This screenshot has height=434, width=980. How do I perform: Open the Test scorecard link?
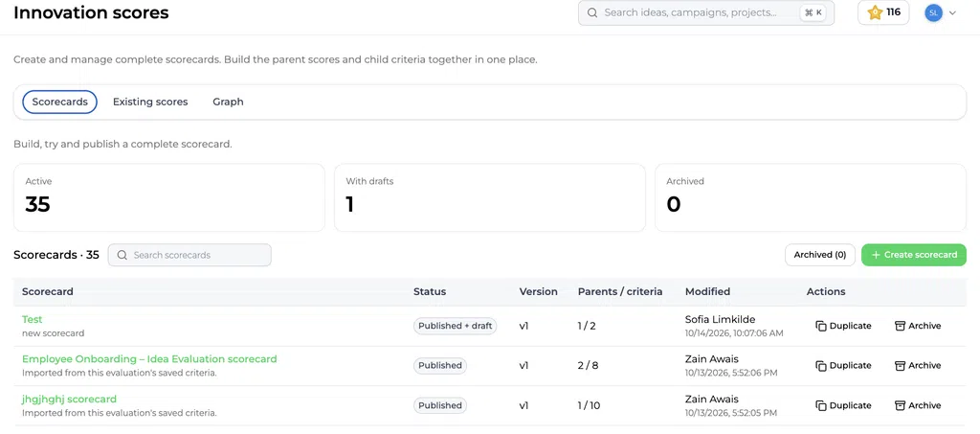(x=32, y=320)
